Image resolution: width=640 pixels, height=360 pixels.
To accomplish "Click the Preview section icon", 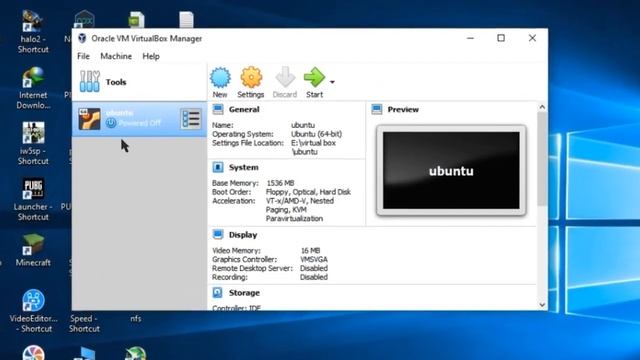I will (377, 109).
